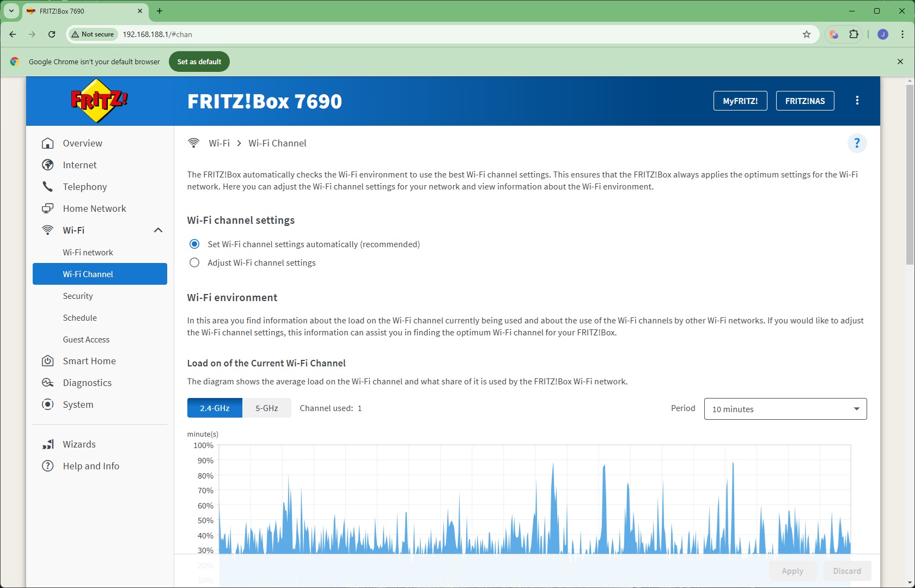Click the Help and Info question icon

(x=48, y=466)
